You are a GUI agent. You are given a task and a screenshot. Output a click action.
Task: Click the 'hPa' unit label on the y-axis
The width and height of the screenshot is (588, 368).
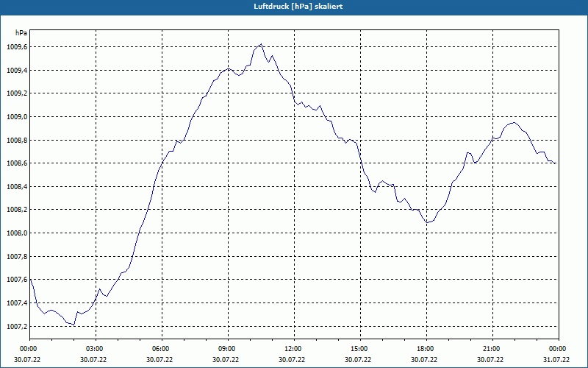[21, 33]
